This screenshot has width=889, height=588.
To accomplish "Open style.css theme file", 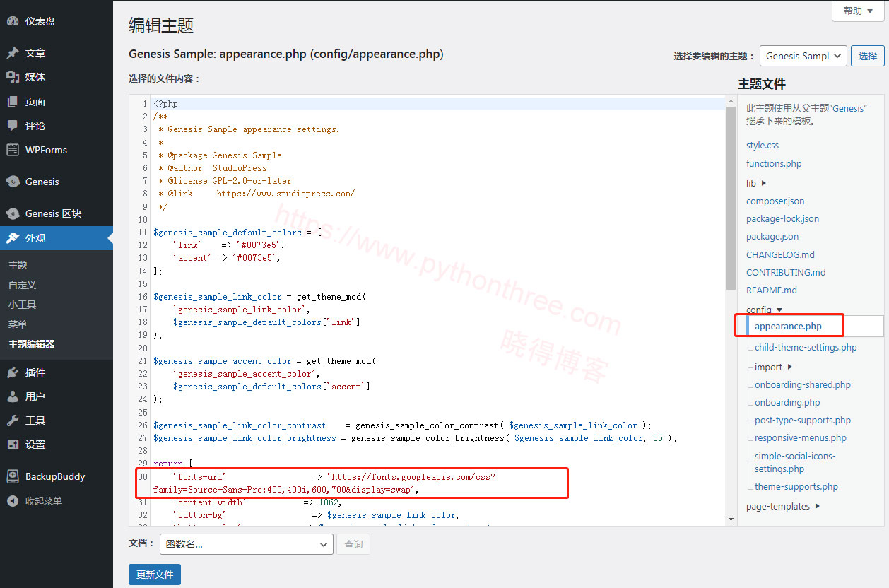I will coord(763,145).
